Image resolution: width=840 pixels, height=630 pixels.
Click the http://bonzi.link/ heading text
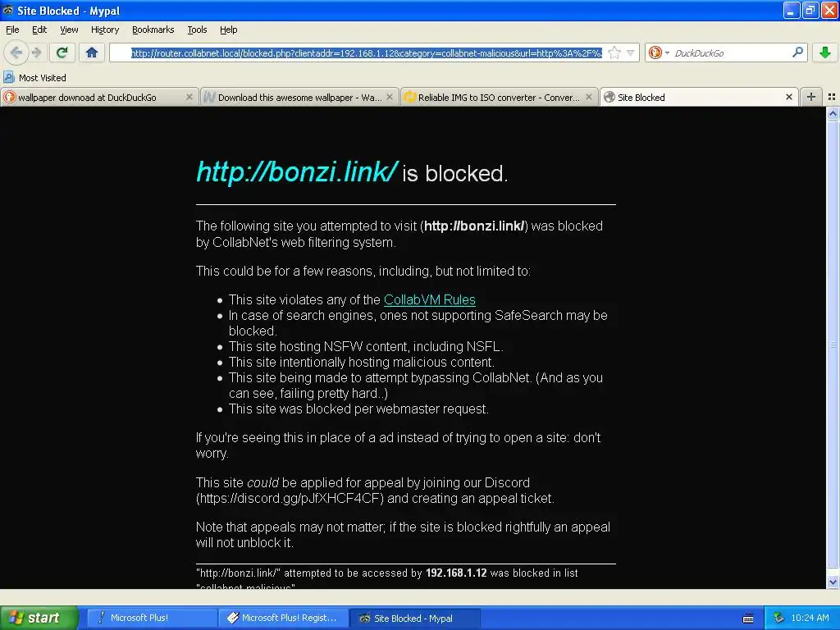click(x=297, y=171)
